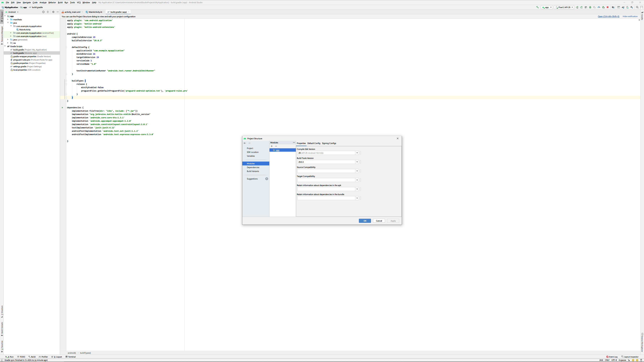This screenshot has height=362, width=644.
Task: Open SDK Manager cube download icon
Action: [x=632, y=7]
